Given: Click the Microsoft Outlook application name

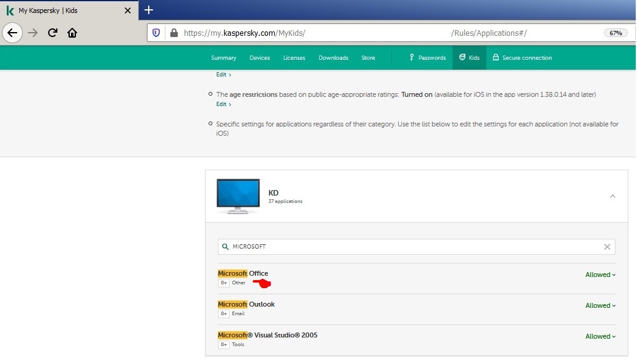Looking at the screenshot, I should tap(246, 304).
